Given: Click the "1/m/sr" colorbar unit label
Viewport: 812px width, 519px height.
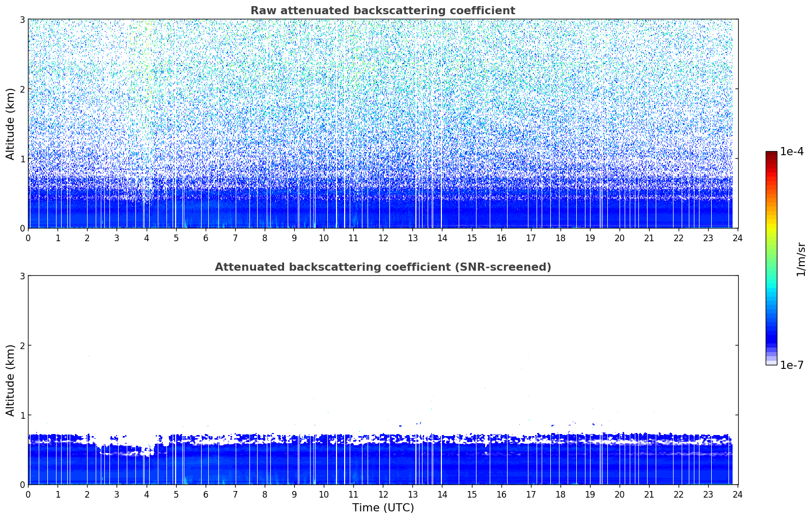Looking at the screenshot, I should click(801, 258).
